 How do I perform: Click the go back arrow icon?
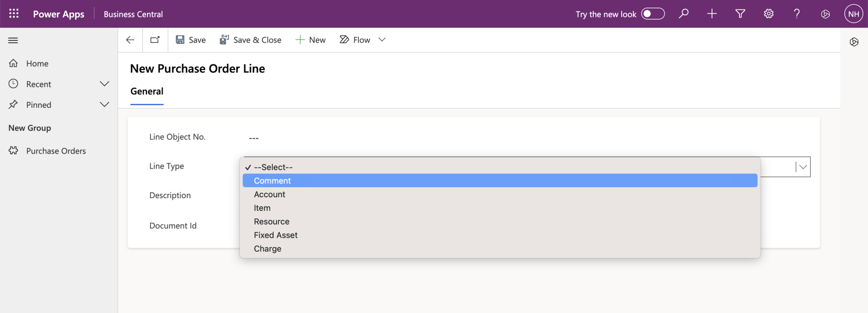(x=130, y=40)
